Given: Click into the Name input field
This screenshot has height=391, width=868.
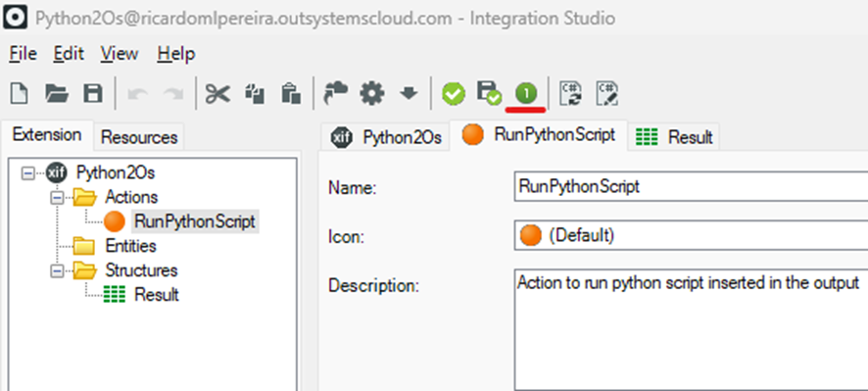Looking at the screenshot, I should pyautogui.click(x=691, y=186).
